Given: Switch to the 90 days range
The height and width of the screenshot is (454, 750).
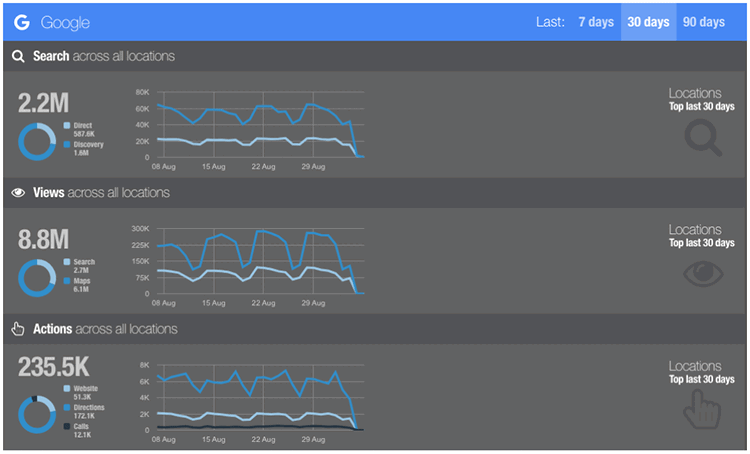Looking at the screenshot, I should click(704, 22).
